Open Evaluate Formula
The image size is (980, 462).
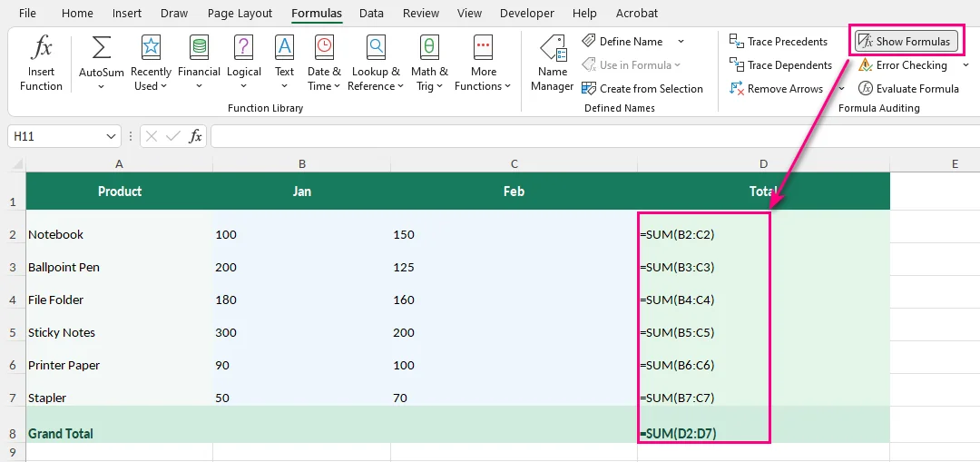tap(908, 89)
